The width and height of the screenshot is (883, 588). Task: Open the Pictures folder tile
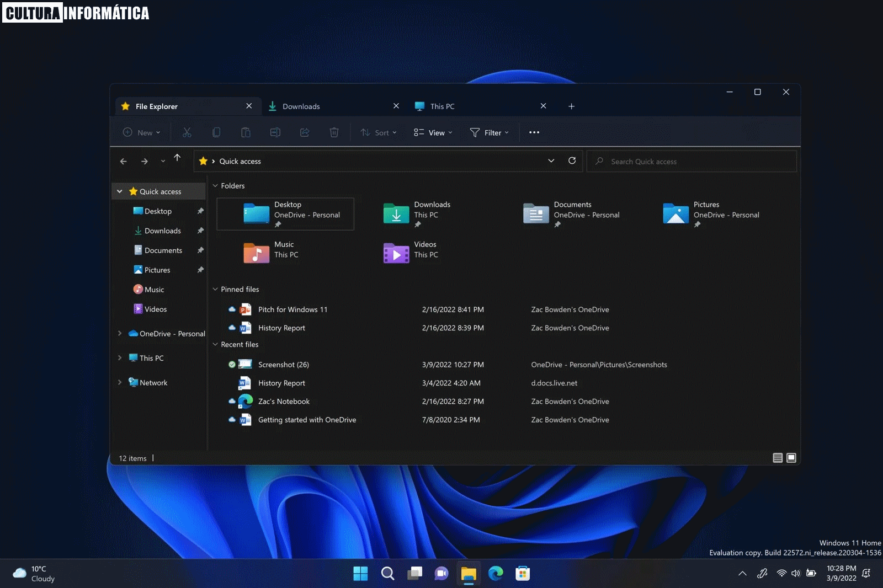(711, 214)
